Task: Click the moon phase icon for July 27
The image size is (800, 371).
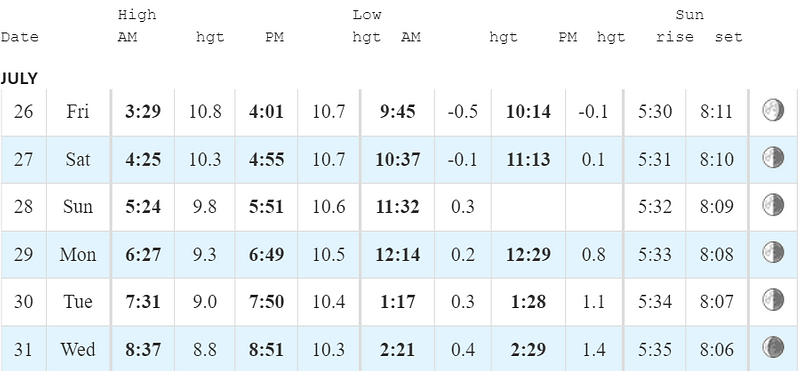Action: [x=773, y=157]
